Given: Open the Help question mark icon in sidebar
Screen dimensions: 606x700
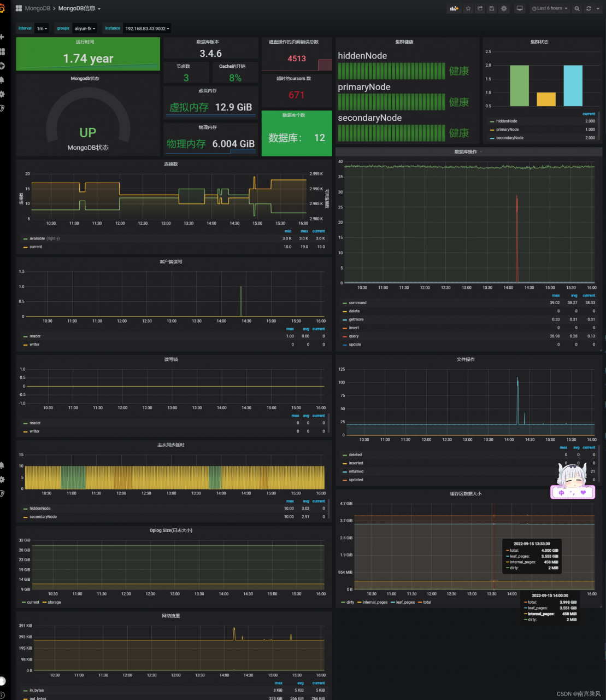Looking at the screenshot, I should tap(2, 695).
